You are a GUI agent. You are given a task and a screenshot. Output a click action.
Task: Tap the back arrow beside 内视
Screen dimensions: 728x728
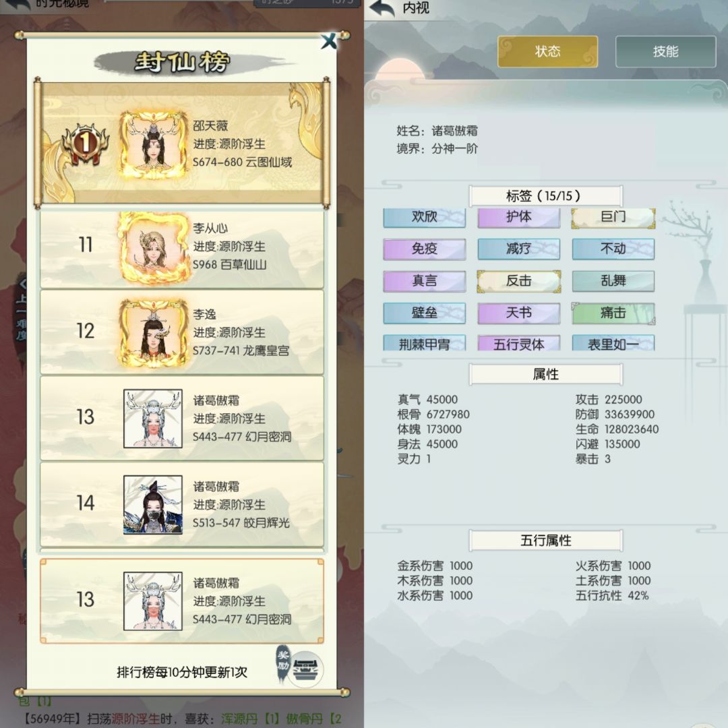382,8
